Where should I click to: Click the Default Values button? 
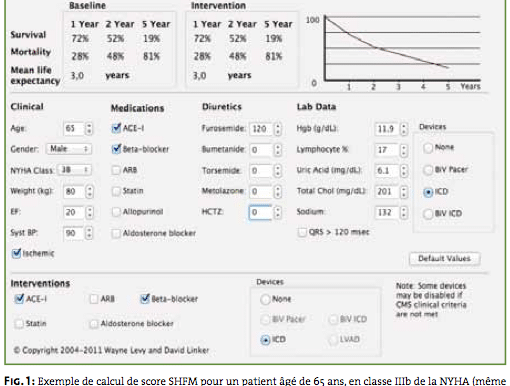(x=444, y=258)
